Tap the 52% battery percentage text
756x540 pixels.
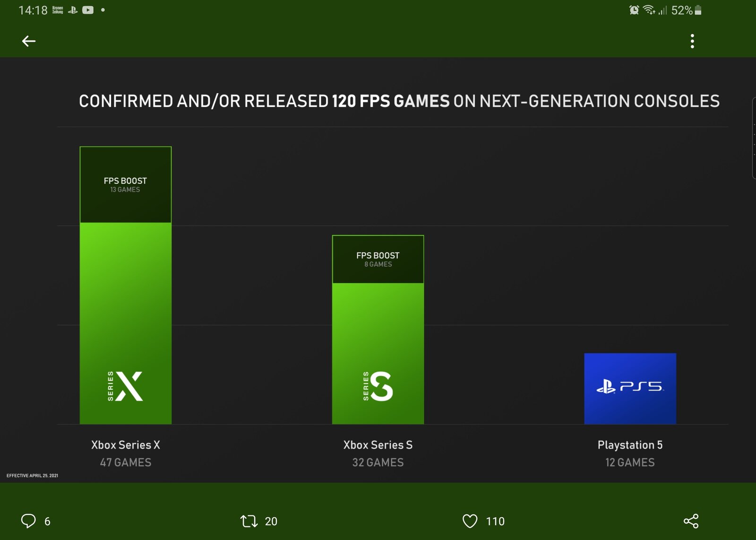(682, 10)
